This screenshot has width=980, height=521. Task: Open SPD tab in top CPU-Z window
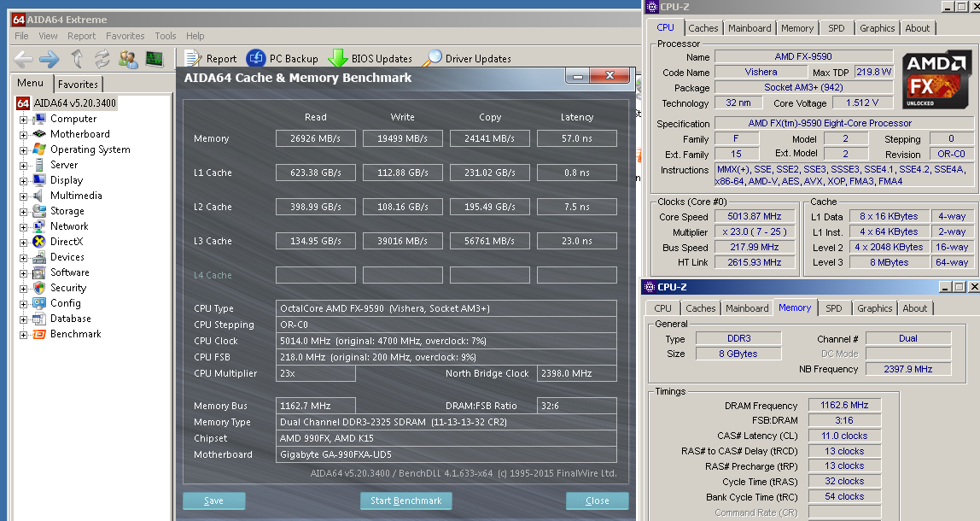coord(837,28)
